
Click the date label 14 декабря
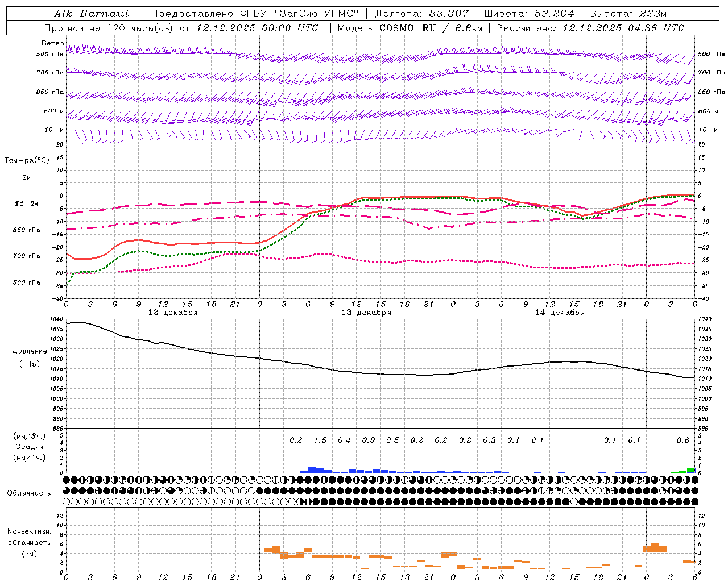tap(560, 313)
